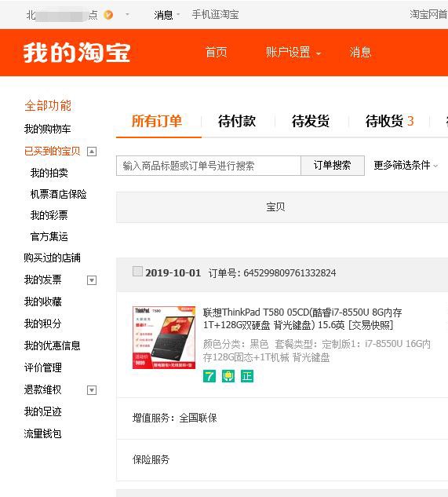Image resolution: width=448 pixels, height=497 pixels.
Task: Open the ThinkPad T580 product thumbnail
Action: [164, 338]
